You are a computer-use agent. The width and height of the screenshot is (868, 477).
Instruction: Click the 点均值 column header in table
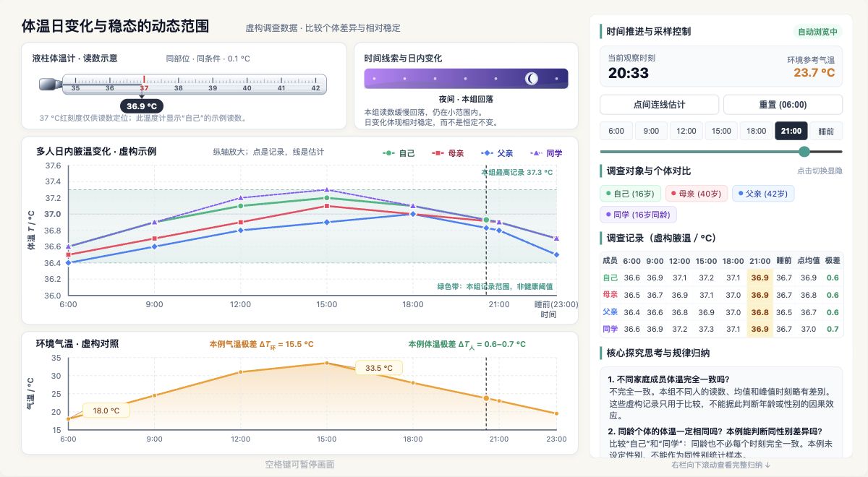[808, 261]
